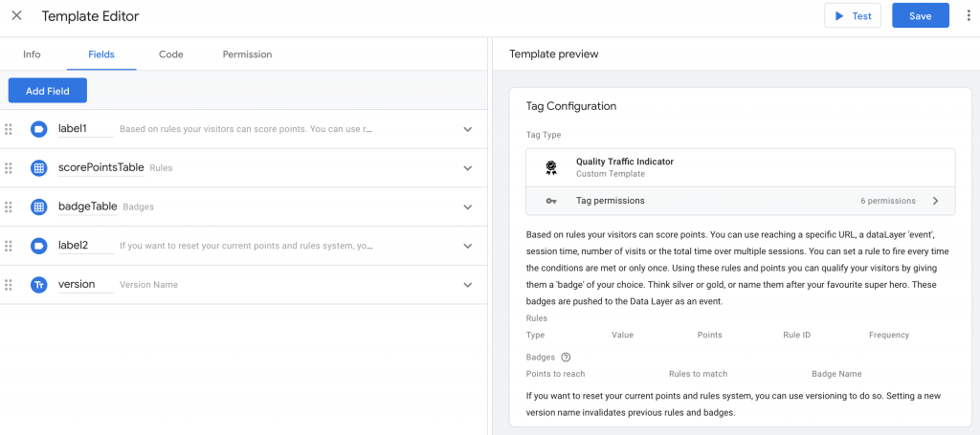Close the Template Editor with X icon

(16, 16)
